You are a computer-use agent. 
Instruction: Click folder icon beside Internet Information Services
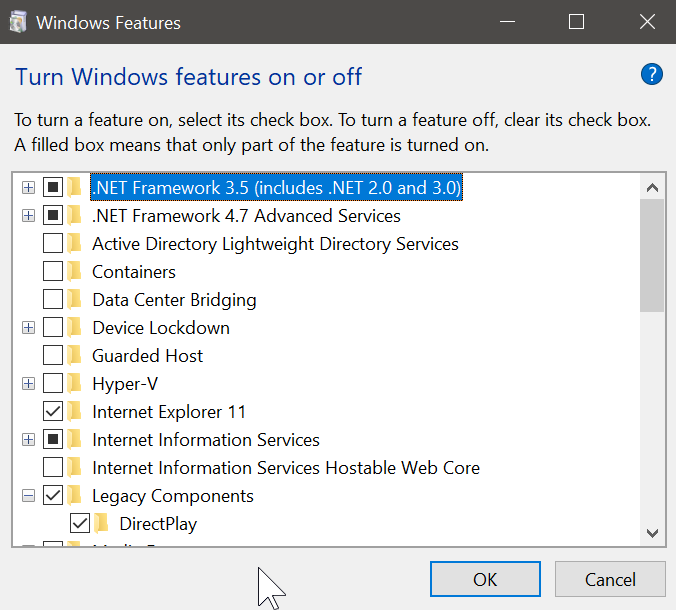click(75, 439)
